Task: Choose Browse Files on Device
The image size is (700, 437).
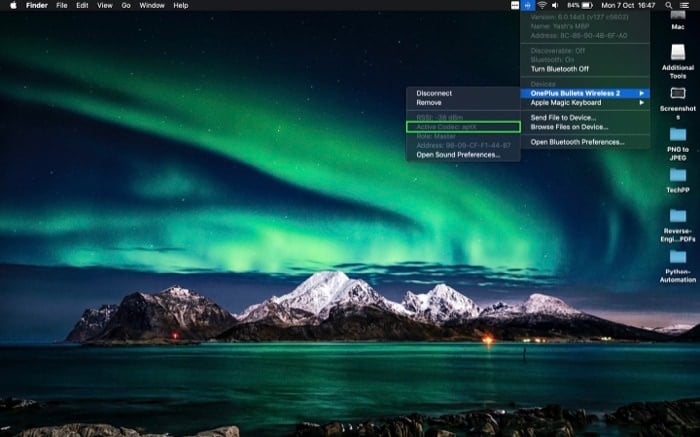Action: click(x=585, y=127)
